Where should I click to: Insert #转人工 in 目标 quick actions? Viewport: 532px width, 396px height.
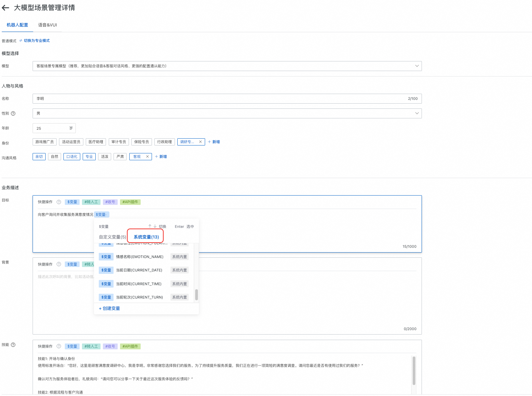point(91,202)
